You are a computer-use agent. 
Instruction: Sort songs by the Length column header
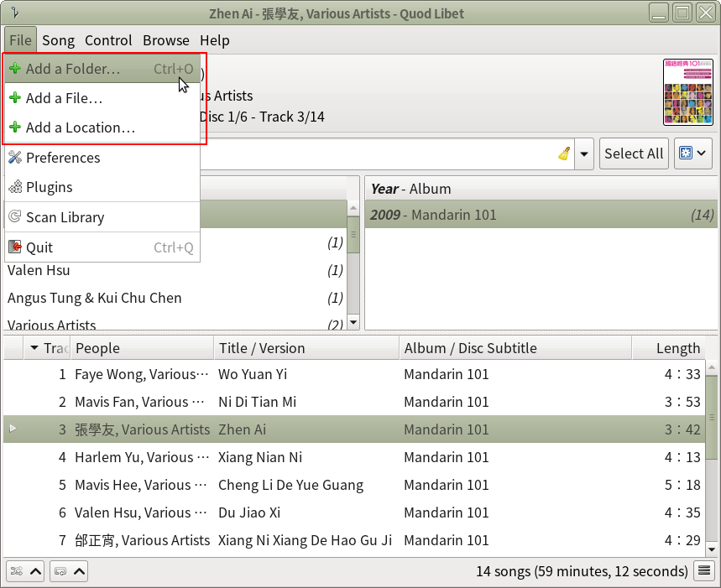tap(677, 348)
